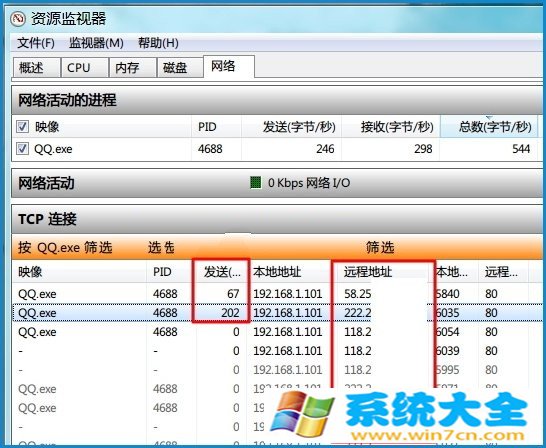Toggle the 映像 select-all checkbox
The height and width of the screenshot is (448, 546).
[x=22, y=127]
